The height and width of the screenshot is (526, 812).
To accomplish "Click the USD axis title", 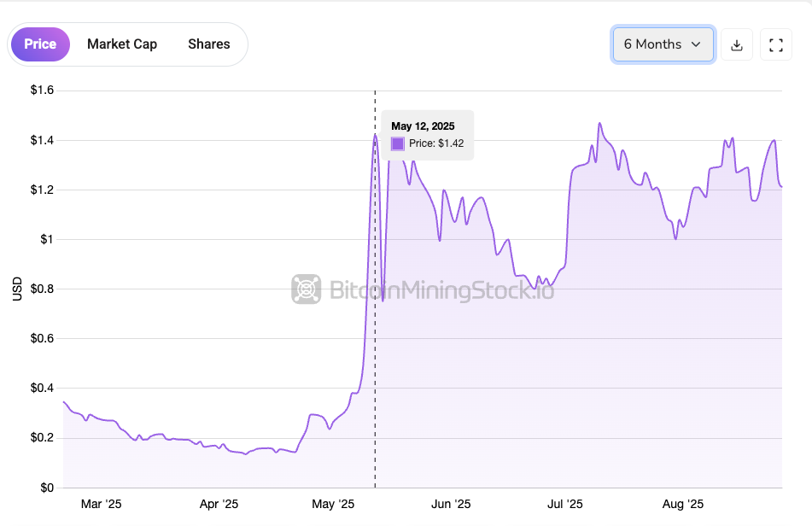I will tap(17, 289).
